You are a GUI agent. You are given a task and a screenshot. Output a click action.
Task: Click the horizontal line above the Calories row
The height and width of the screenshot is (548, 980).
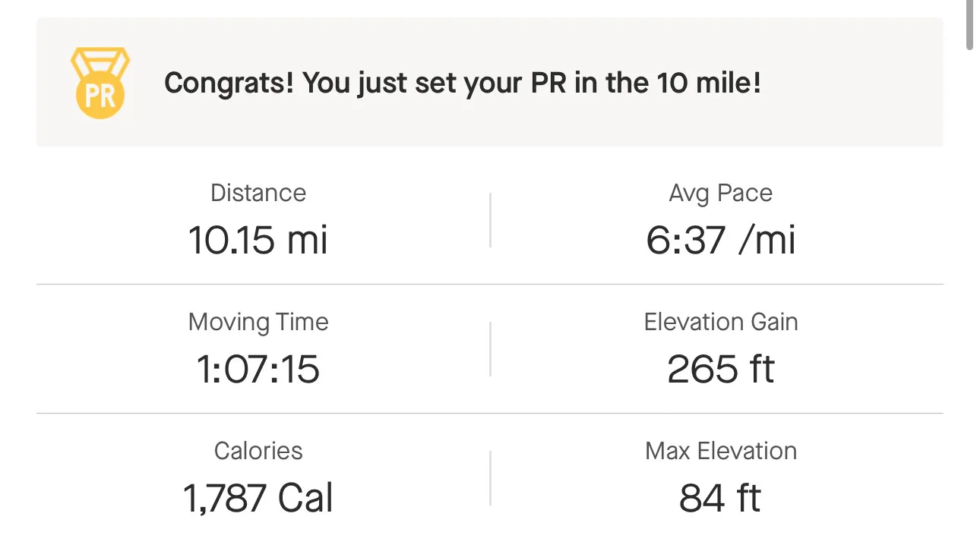point(490,414)
